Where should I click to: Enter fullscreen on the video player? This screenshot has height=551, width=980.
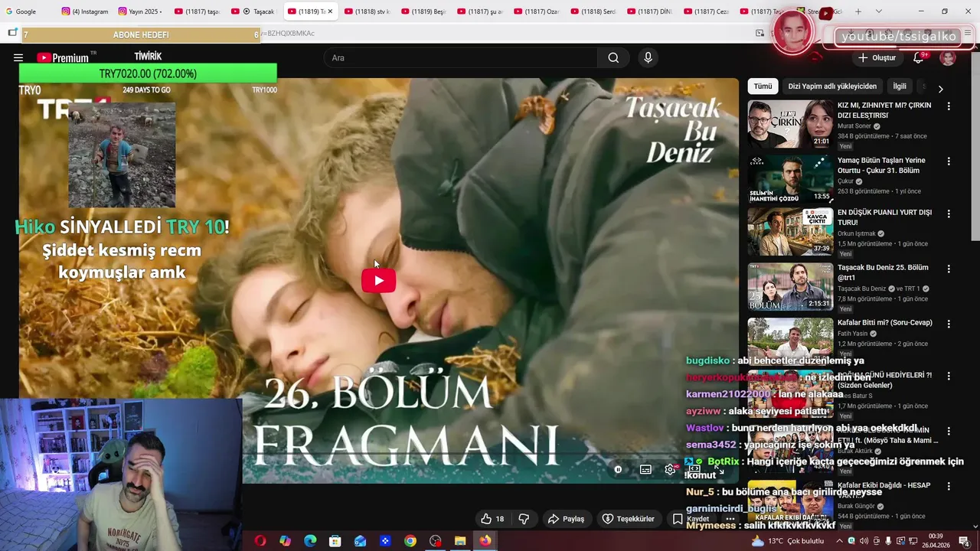click(720, 469)
